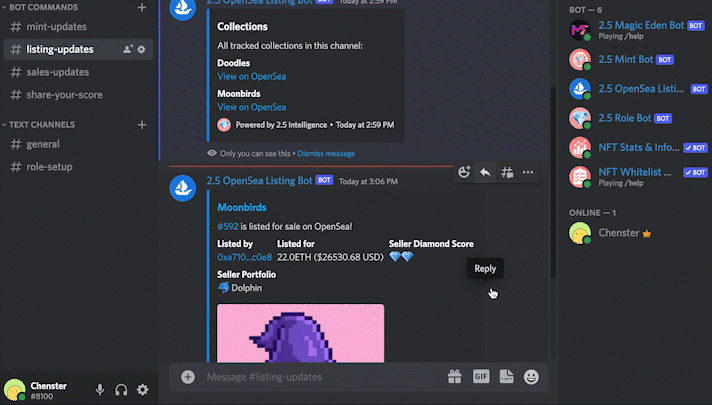The height and width of the screenshot is (405, 712).
Task: Create a thread from the message
Action: (507, 172)
